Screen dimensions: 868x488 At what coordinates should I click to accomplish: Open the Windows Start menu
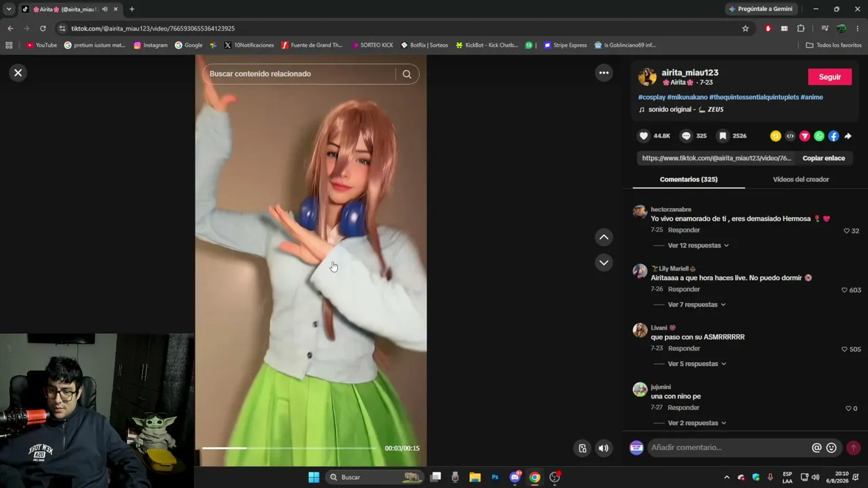(x=313, y=477)
